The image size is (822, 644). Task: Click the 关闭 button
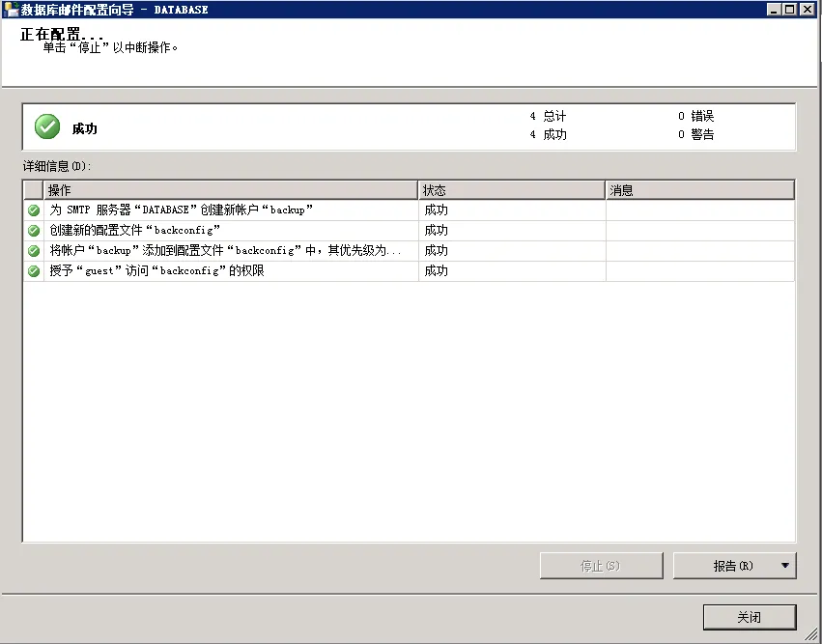click(x=750, y=617)
